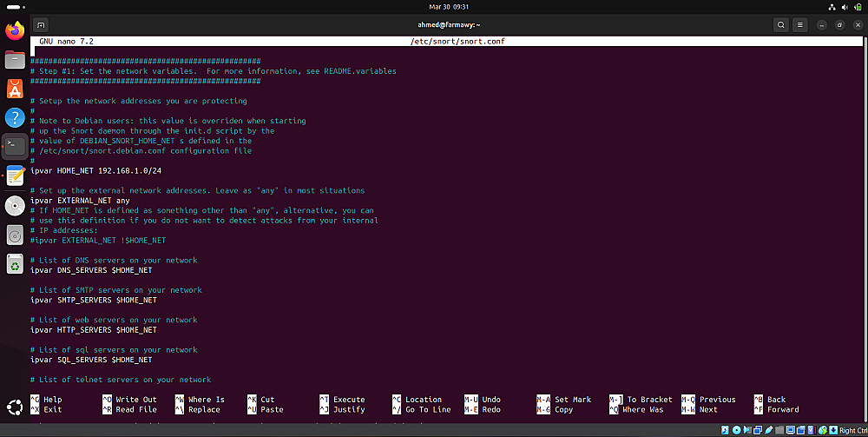The width and height of the screenshot is (868, 437).
Task: Click the ipvar SMTP_SERVERS $HOME_NET line
Action: [94, 301]
